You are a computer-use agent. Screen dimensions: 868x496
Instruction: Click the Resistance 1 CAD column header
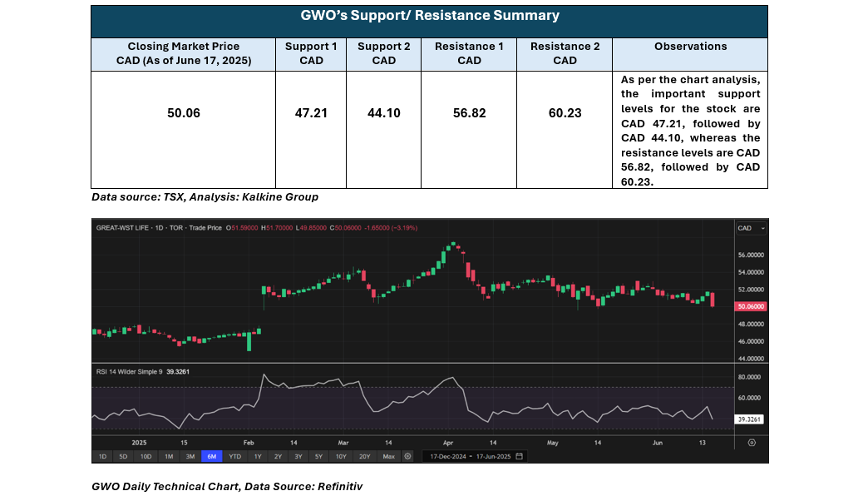(x=470, y=54)
